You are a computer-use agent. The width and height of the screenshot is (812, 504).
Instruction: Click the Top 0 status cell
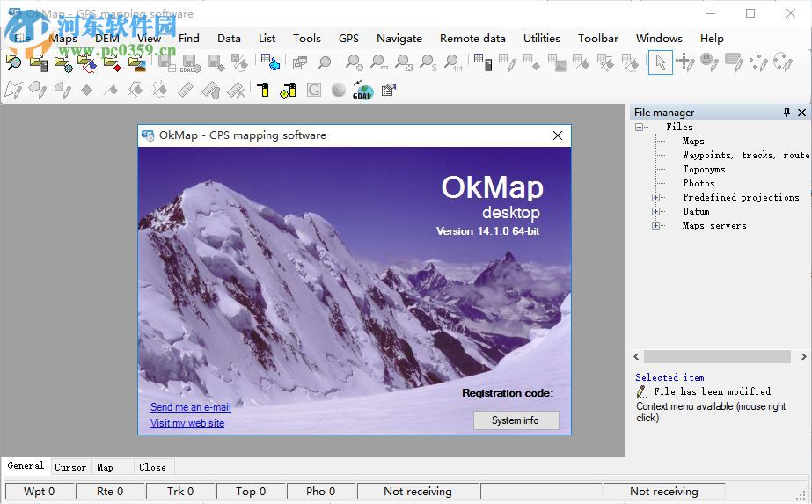(x=251, y=492)
